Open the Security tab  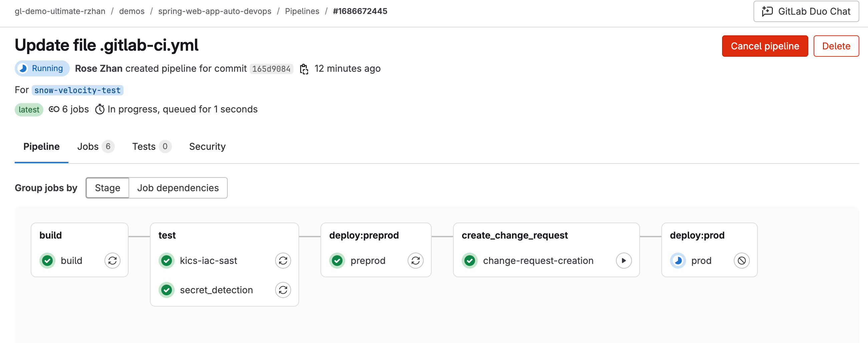207,146
